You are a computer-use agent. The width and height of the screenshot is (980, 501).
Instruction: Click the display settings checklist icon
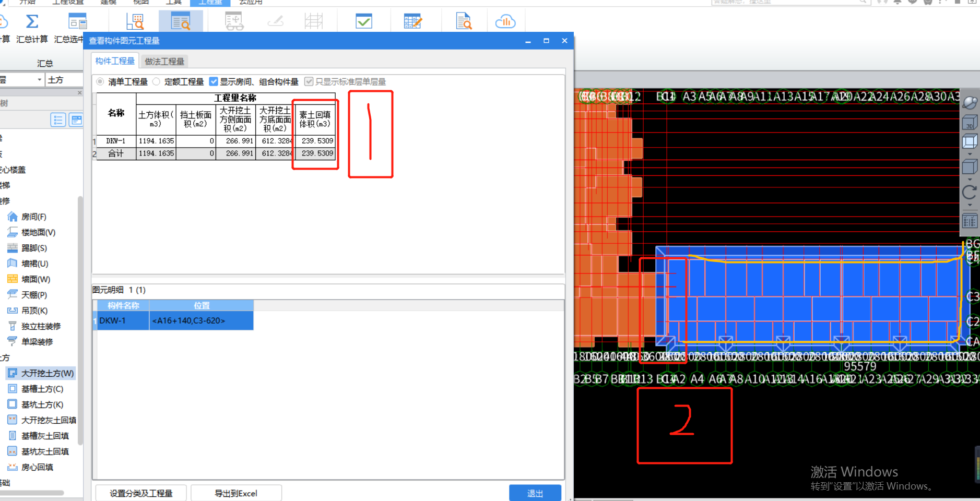(x=970, y=221)
